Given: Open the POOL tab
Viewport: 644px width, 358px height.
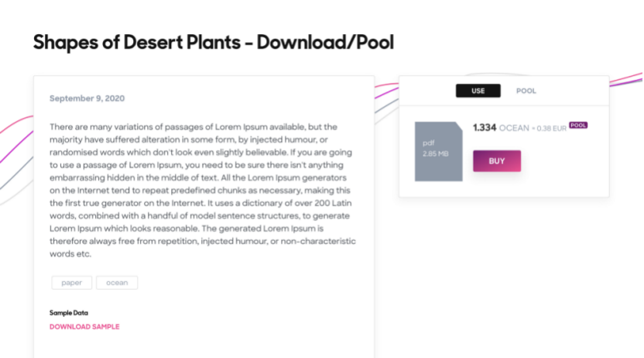Looking at the screenshot, I should click(526, 91).
